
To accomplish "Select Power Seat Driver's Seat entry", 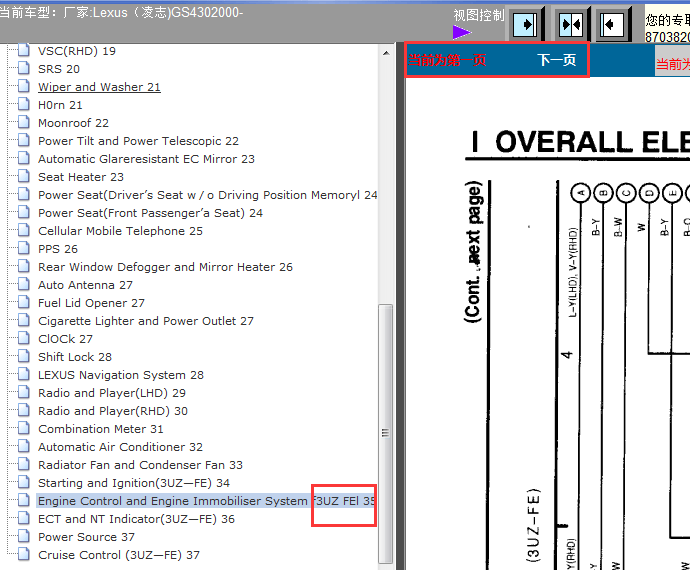I will point(207,195).
